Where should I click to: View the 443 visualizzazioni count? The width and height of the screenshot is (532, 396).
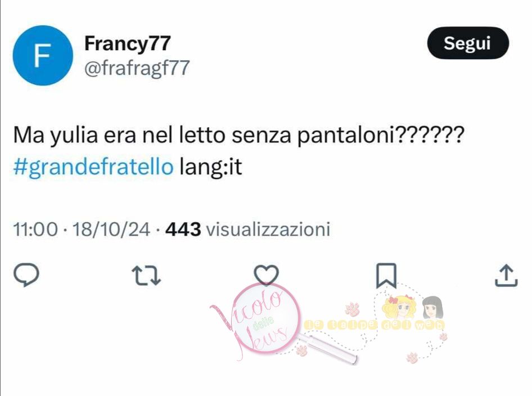tap(247, 229)
